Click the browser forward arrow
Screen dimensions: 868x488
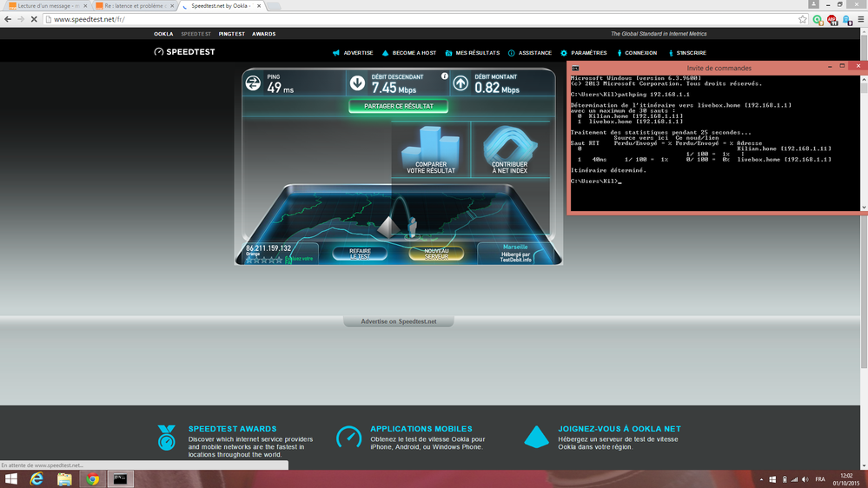[x=21, y=19]
